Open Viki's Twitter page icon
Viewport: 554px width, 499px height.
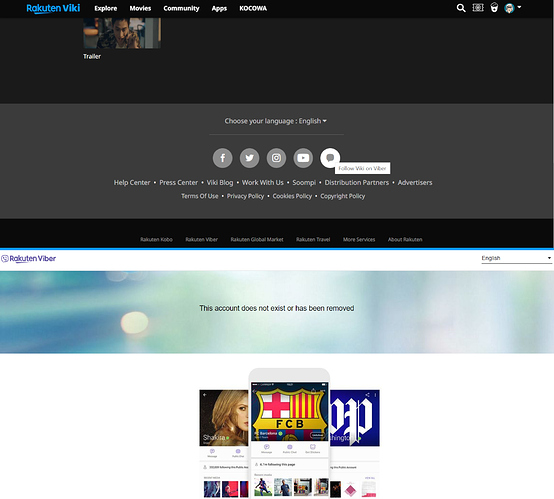coord(249,158)
